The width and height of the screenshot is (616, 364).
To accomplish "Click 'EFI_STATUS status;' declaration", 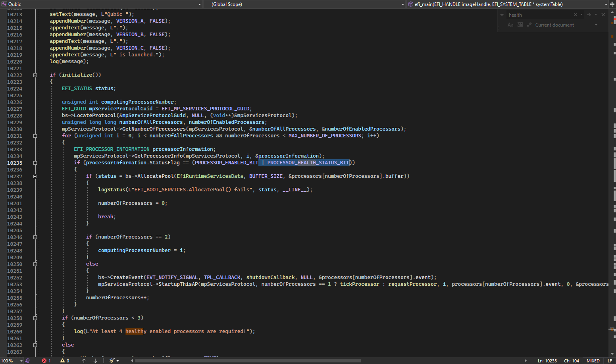I will pyautogui.click(x=89, y=89).
